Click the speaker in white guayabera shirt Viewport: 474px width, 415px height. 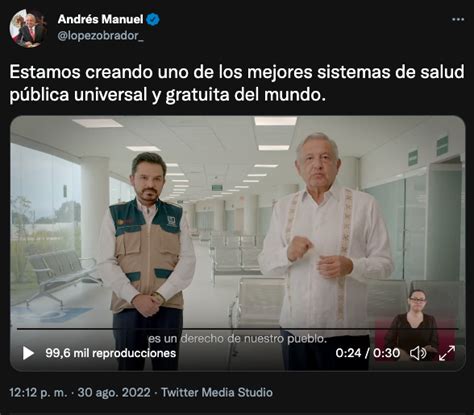click(x=325, y=250)
